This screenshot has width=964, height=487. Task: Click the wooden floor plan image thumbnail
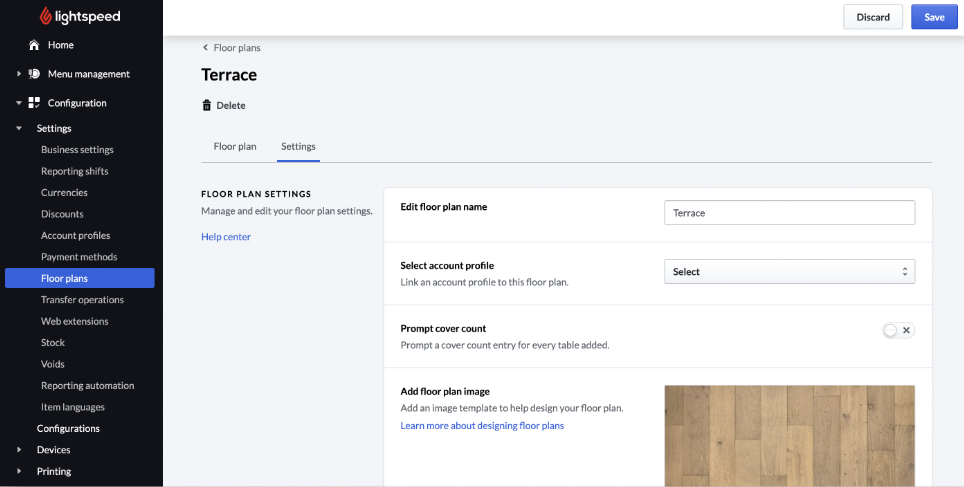point(789,435)
